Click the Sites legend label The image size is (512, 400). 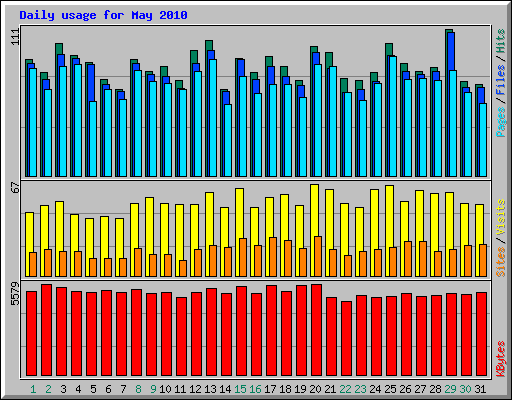(501, 262)
